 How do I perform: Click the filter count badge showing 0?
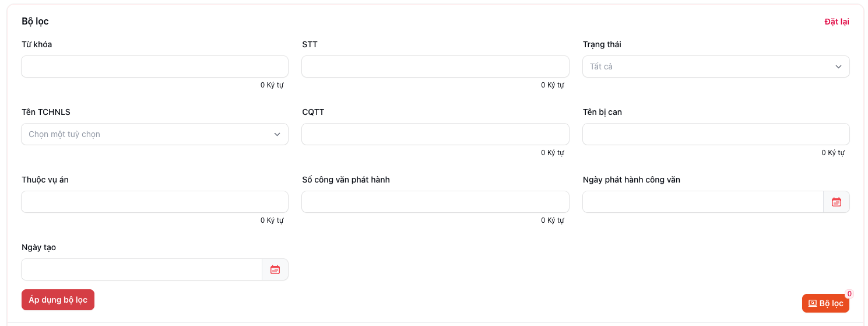(849, 294)
